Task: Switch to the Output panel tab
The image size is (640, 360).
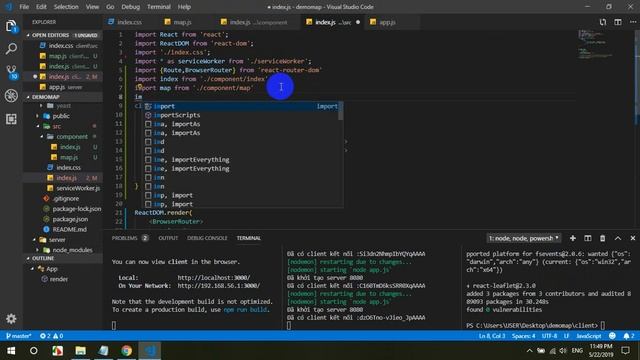Action: [168, 238]
